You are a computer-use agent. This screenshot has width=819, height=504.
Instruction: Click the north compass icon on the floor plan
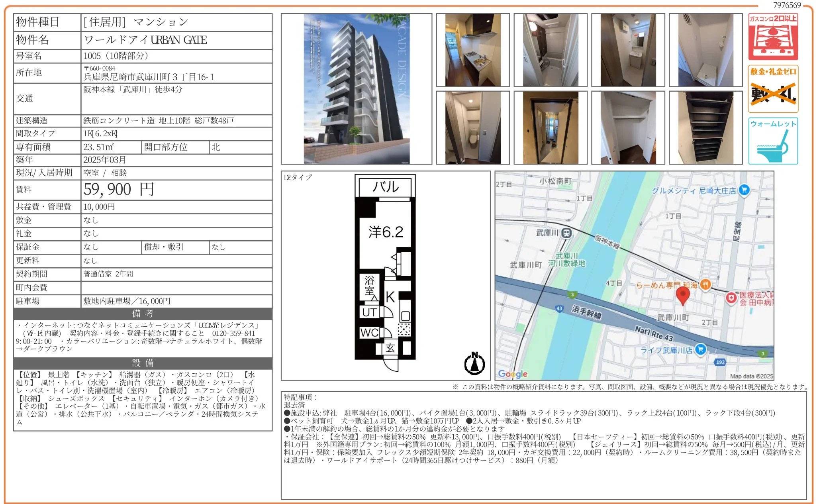click(x=475, y=364)
